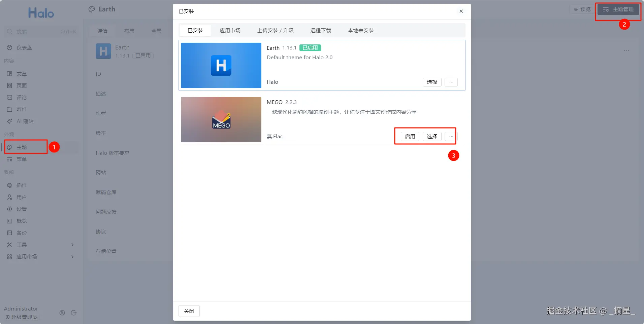Click the 问题反馈 row label
Image resolution: width=644 pixels, height=324 pixels.
[x=106, y=212]
